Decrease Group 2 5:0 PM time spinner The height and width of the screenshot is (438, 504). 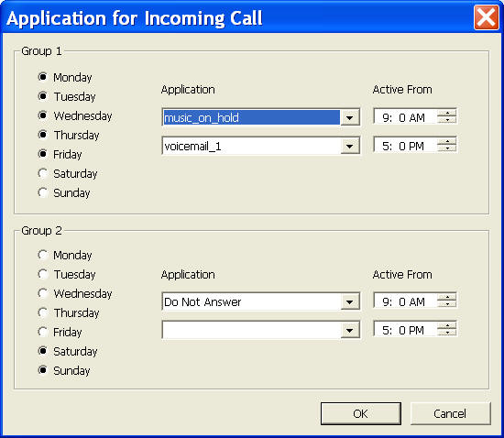[x=447, y=333]
